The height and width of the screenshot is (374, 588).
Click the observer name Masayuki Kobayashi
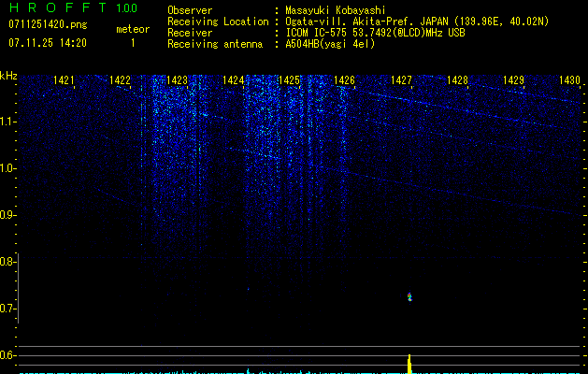(336, 10)
